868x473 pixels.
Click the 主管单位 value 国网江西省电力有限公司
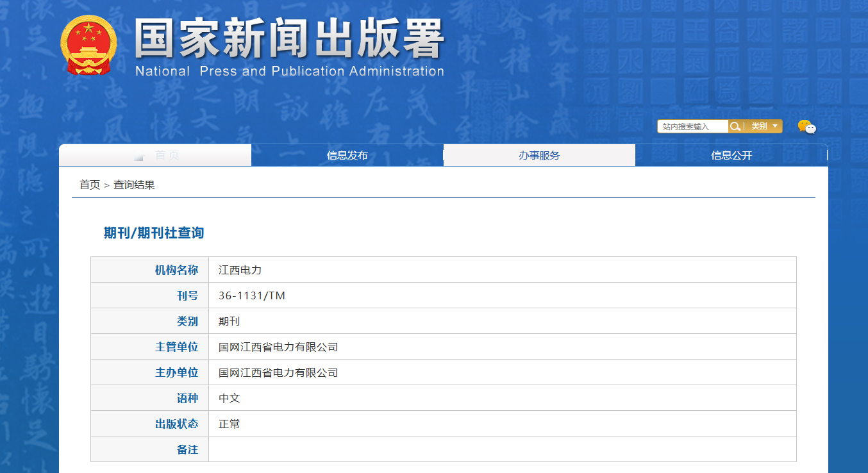[278, 347]
